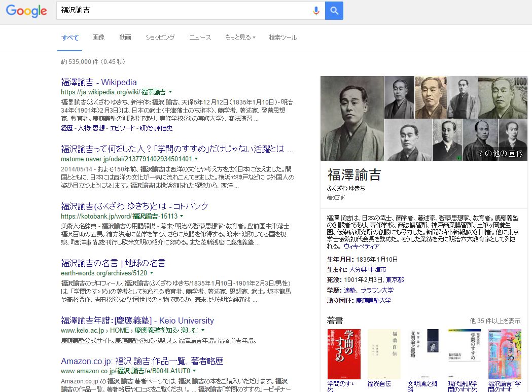Click the blue search magnifier button
This screenshot has height=392, width=532.
pos(334,11)
